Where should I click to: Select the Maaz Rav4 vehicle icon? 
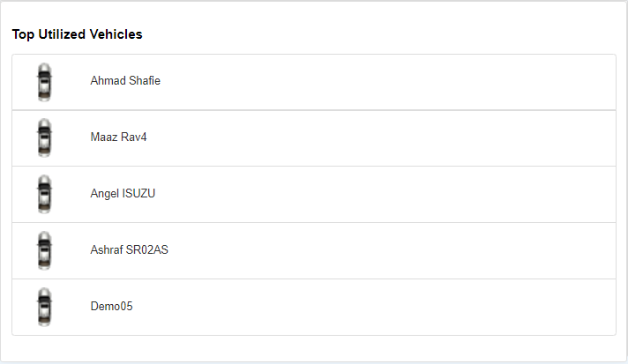[44, 138]
